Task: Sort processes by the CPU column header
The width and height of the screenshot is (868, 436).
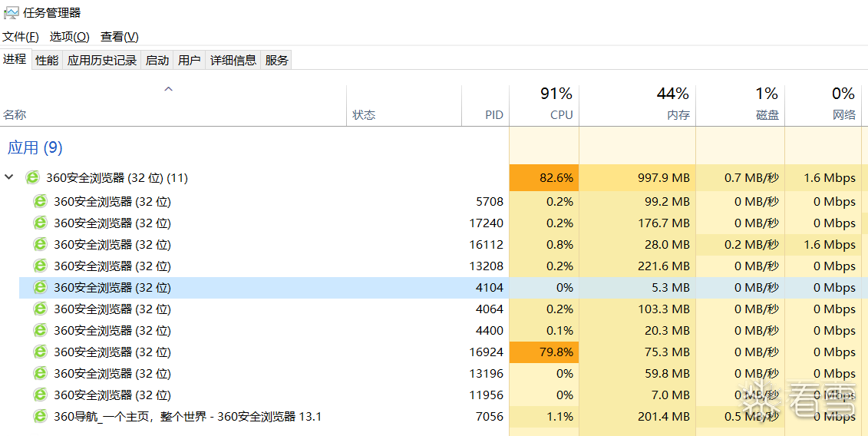Action: point(544,105)
